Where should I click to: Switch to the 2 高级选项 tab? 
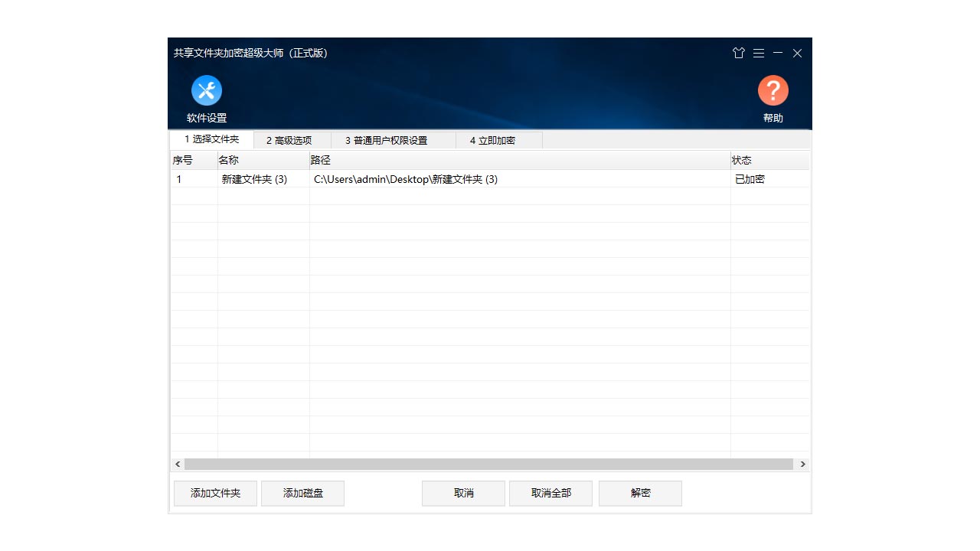[291, 140]
